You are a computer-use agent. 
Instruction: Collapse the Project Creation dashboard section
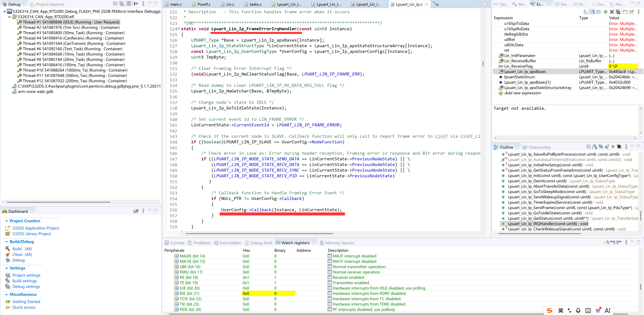tap(7, 221)
